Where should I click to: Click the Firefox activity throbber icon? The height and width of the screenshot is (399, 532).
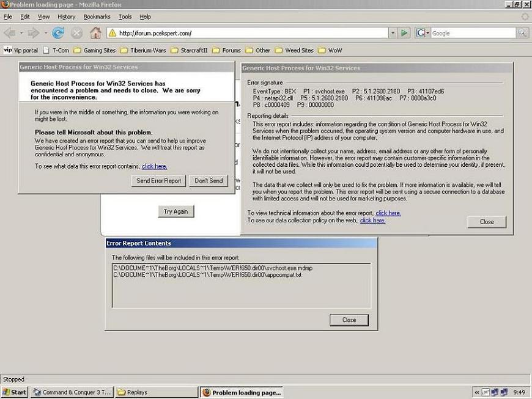click(x=525, y=16)
